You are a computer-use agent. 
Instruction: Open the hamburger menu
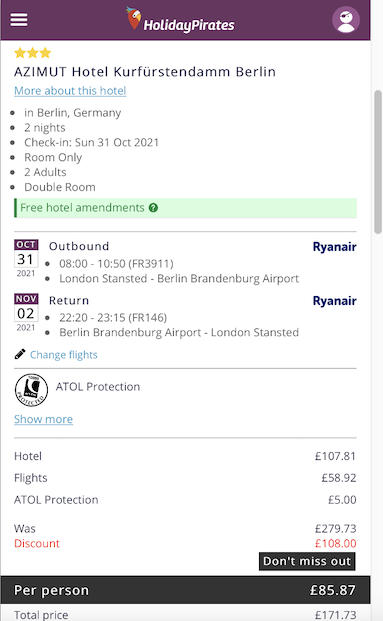pos(19,19)
